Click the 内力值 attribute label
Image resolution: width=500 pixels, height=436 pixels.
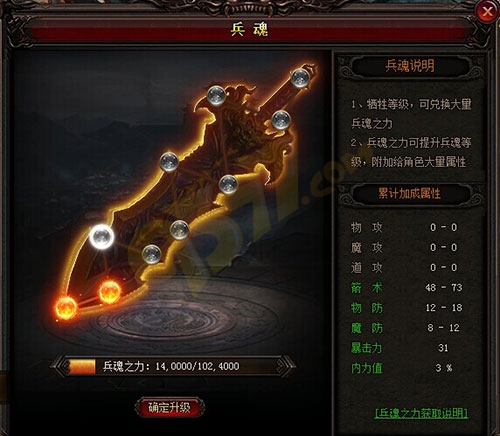[x=367, y=368]
